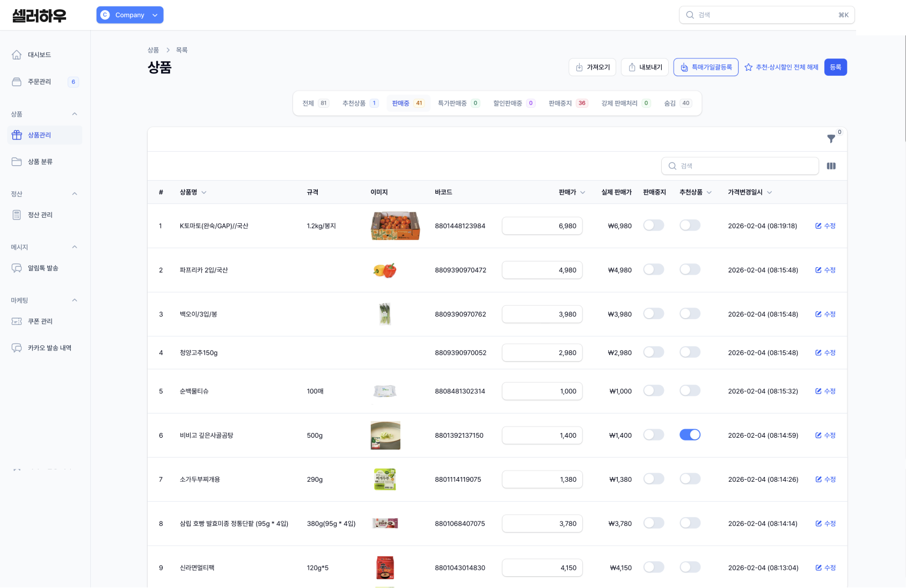
Task: Switch to the 강제 판매처리 tab
Action: click(626, 103)
